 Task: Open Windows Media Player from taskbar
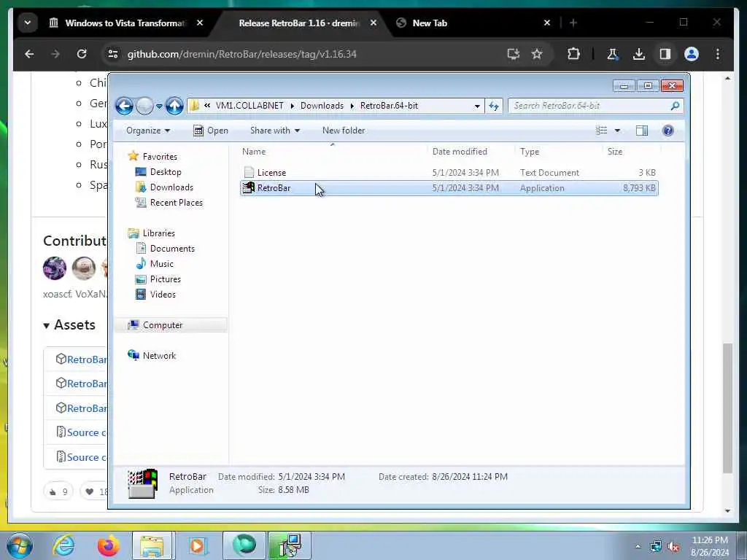click(197, 545)
